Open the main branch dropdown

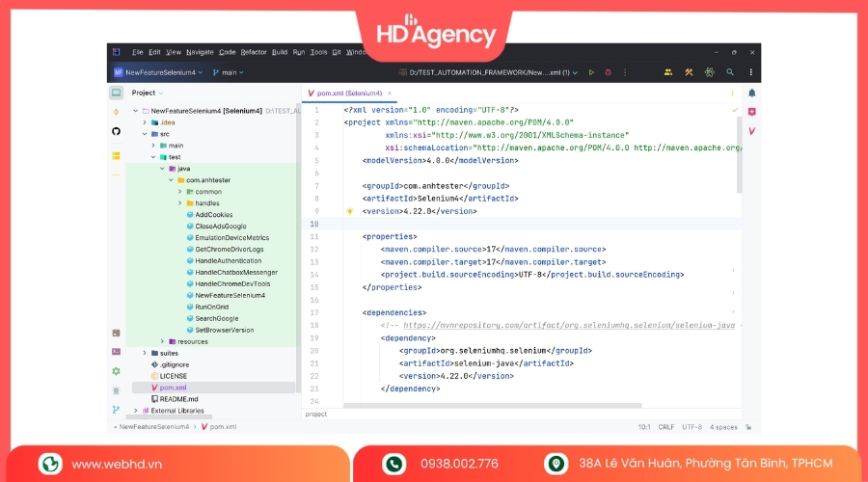coord(229,72)
